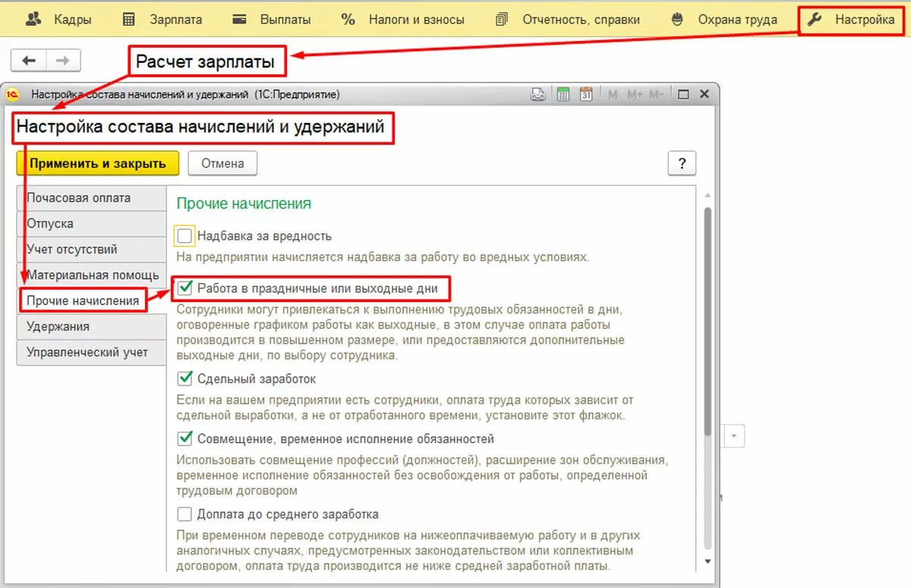Click the M+ memory add button

click(x=635, y=95)
